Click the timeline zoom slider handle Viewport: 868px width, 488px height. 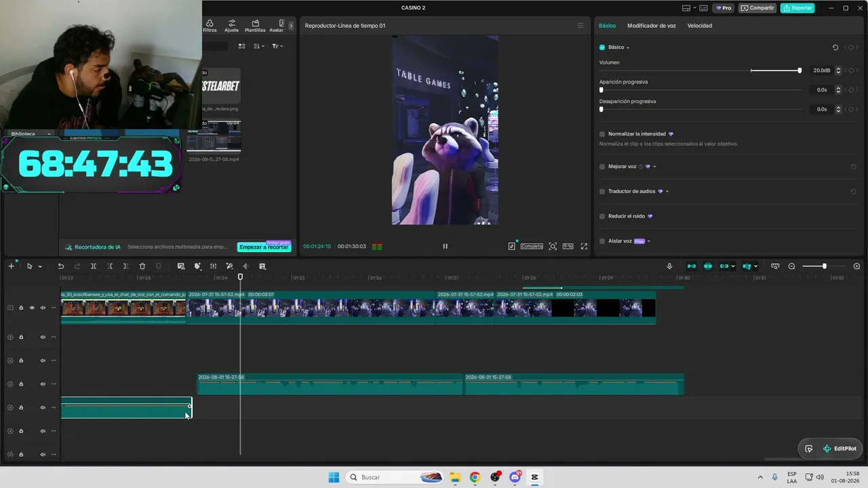click(x=825, y=266)
